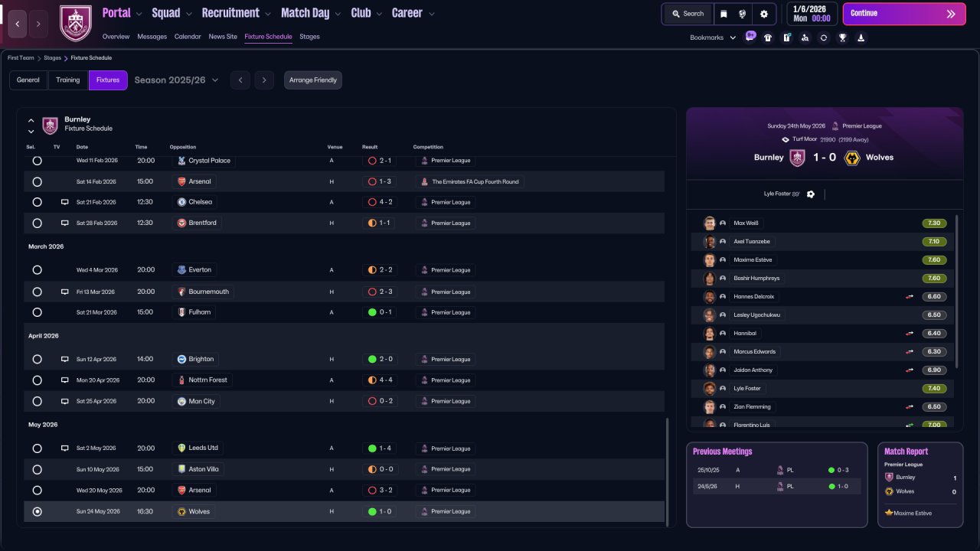The width and height of the screenshot is (980, 551).
Task: Open the world globe icon in top bar
Action: click(743, 14)
